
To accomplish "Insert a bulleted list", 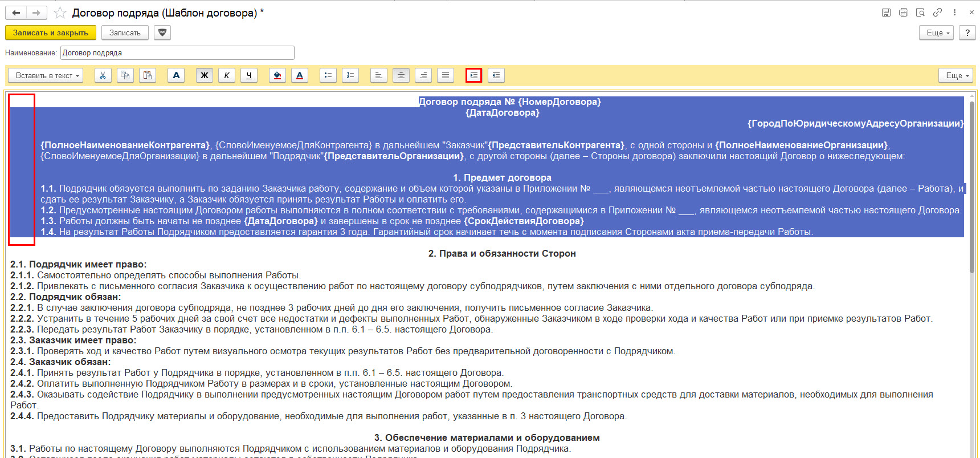I will pyautogui.click(x=328, y=75).
